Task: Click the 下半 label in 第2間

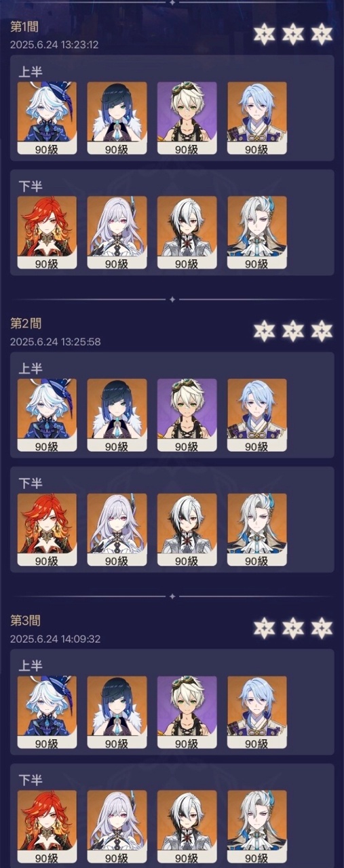Action: [31, 483]
